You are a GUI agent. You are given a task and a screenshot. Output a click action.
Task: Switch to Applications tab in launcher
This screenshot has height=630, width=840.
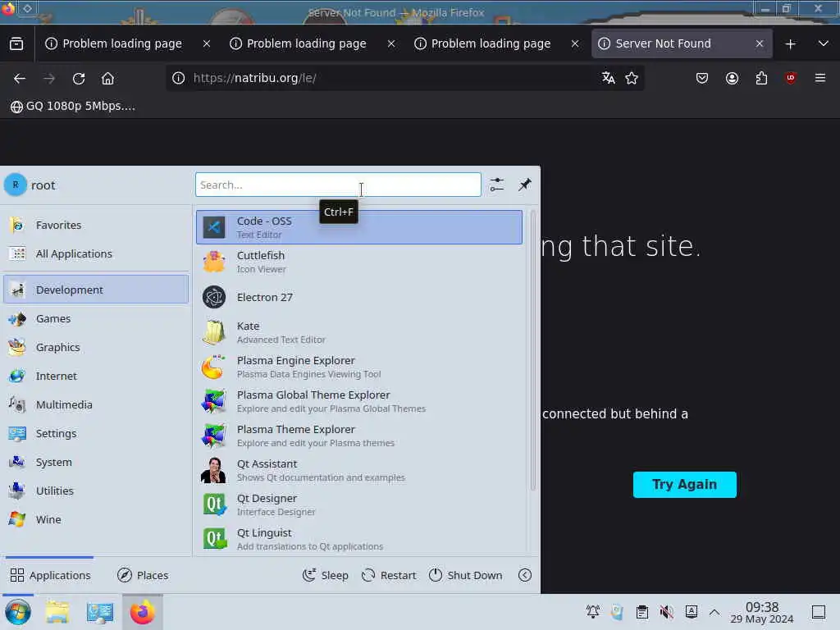[50, 575]
